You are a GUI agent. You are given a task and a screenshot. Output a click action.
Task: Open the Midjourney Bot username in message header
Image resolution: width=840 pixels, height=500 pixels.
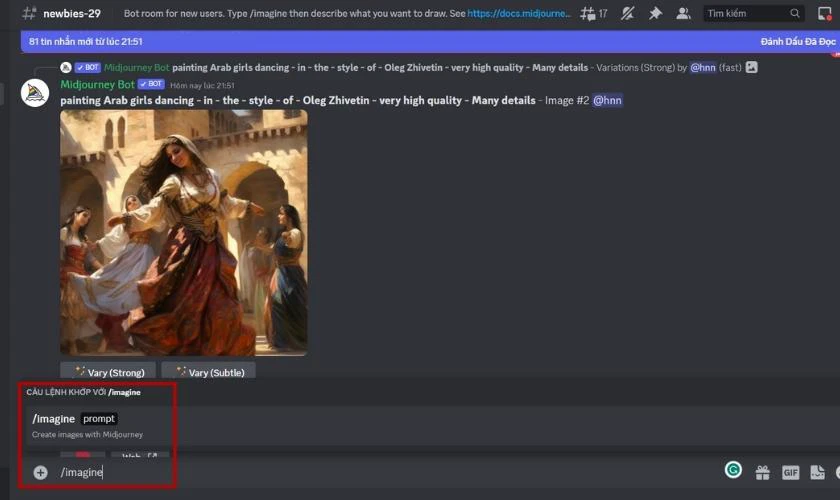97,85
